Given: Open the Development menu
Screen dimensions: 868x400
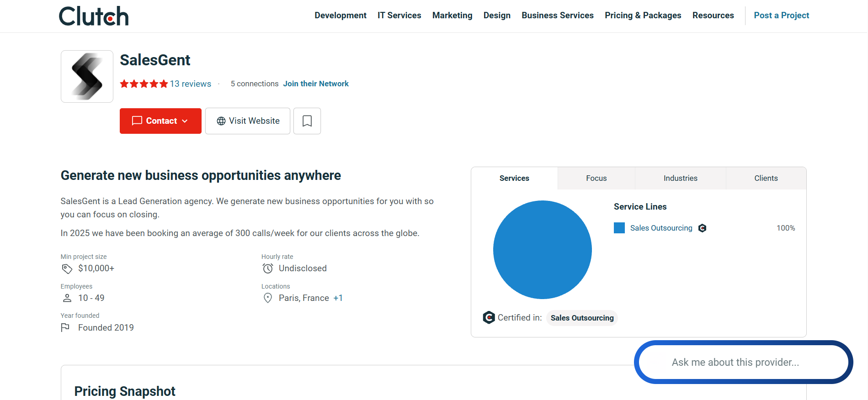Looking at the screenshot, I should tap(341, 16).
